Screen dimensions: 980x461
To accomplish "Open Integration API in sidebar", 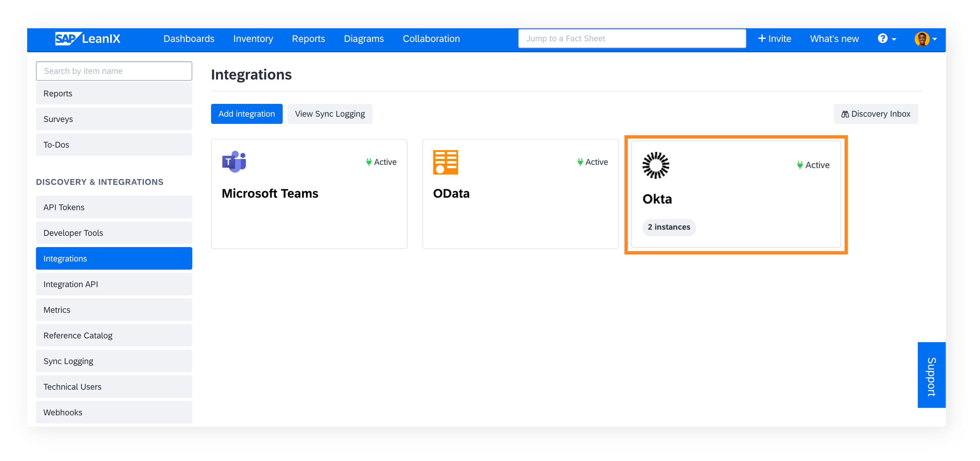I will pyautogui.click(x=114, y=284).
